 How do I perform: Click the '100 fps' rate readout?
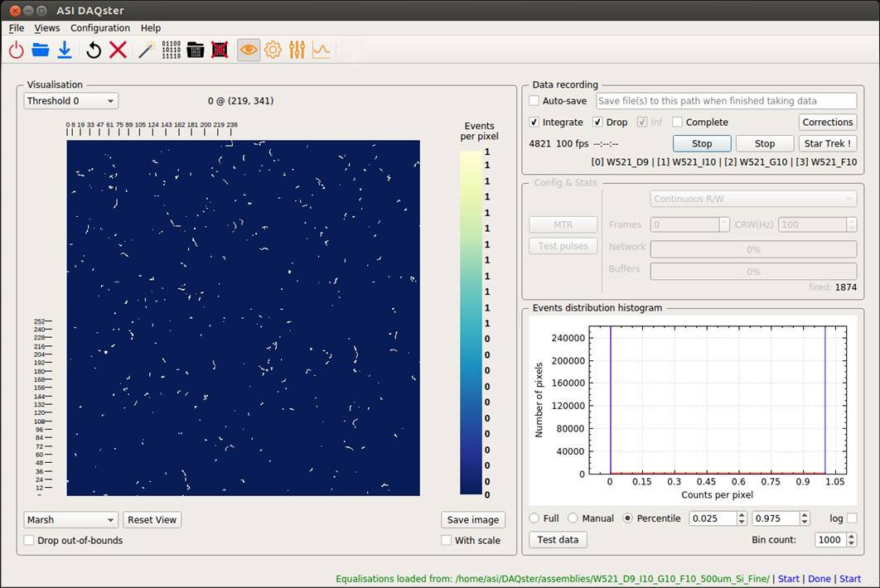(x=573, y=143)
